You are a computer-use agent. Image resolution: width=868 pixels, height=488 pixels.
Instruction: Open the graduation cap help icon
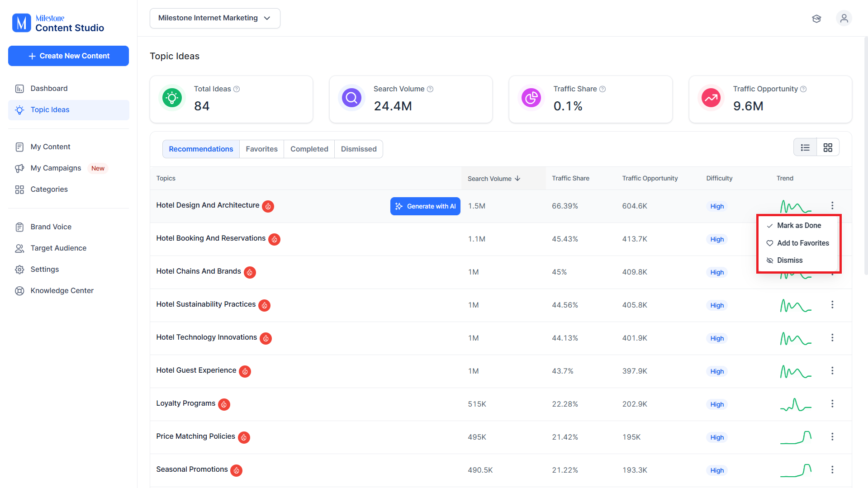click(816, 19)
